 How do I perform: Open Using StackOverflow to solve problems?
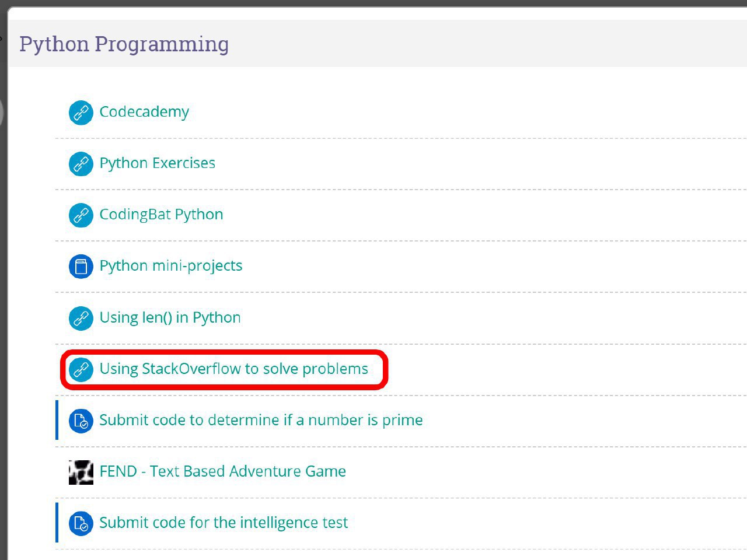click(x=233, y=369)
